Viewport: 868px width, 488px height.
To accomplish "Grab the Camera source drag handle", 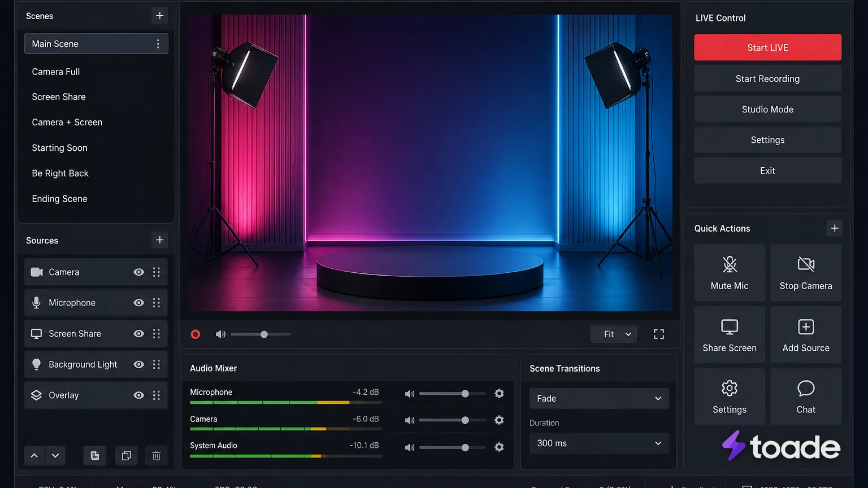I will coord(157,272).
